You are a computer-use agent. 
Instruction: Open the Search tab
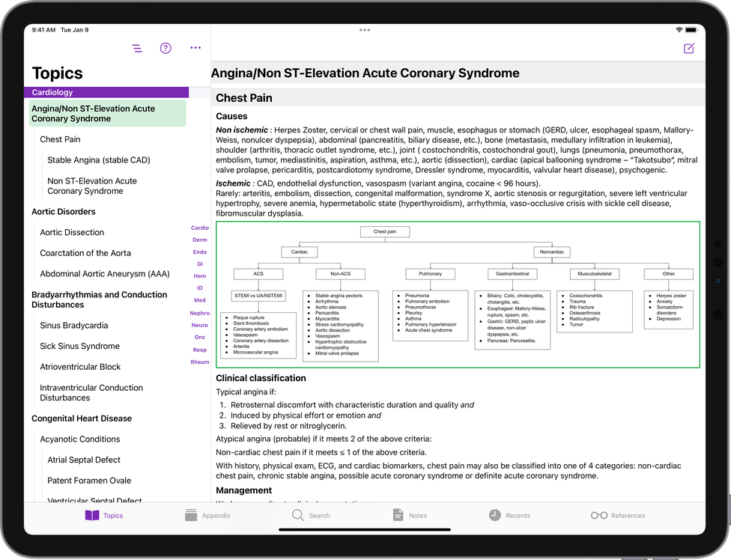point(311,515)
